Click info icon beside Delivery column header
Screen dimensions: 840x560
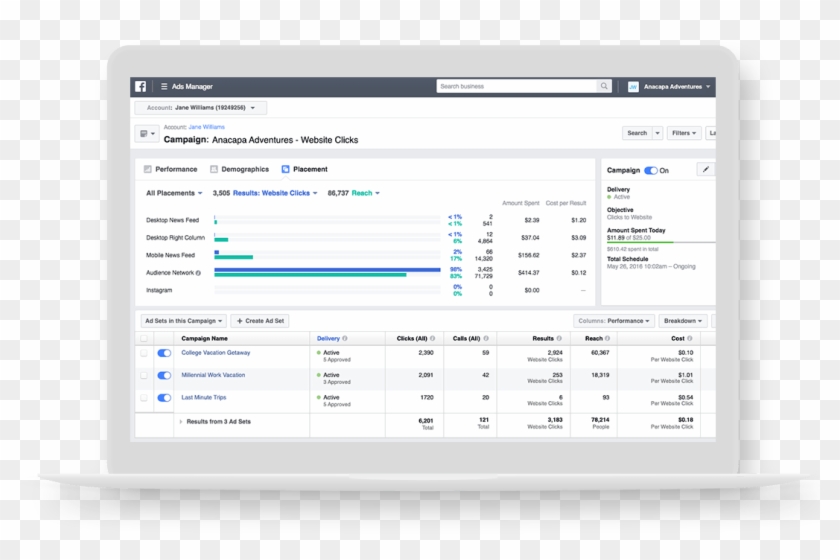click(x=345, y=339)
